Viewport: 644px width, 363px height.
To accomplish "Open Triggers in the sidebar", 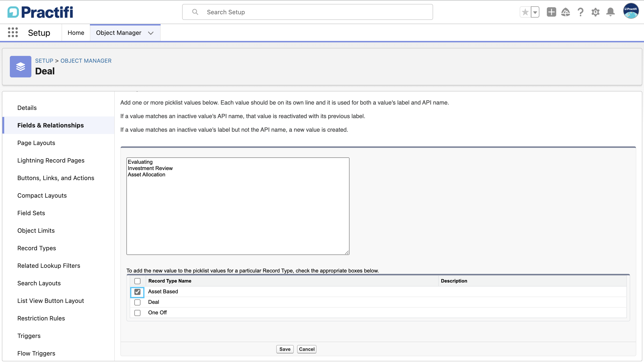I will [29, 336].
